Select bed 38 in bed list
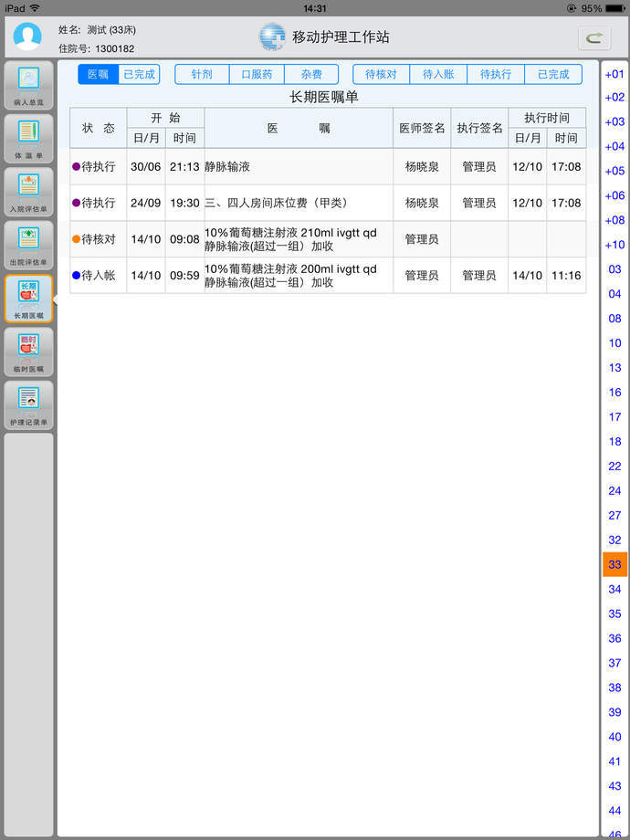 tap(615, 688)
